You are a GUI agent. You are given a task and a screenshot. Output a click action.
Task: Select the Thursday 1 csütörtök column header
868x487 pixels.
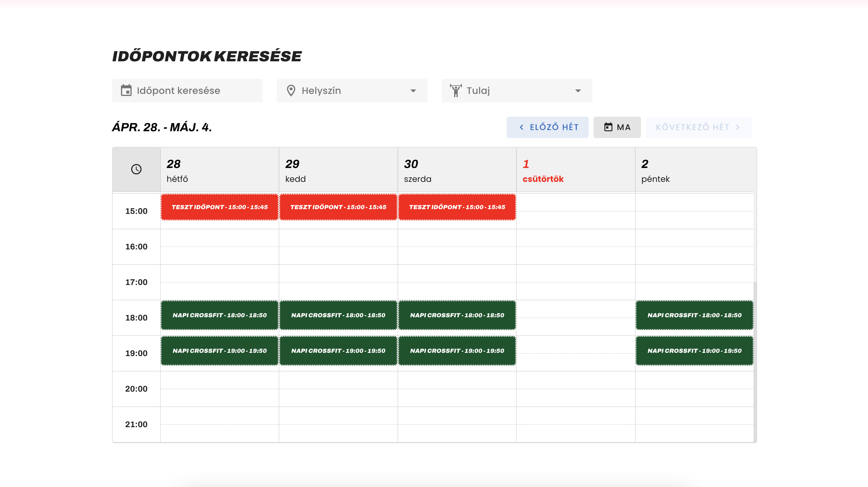click(x=575, y=170)
